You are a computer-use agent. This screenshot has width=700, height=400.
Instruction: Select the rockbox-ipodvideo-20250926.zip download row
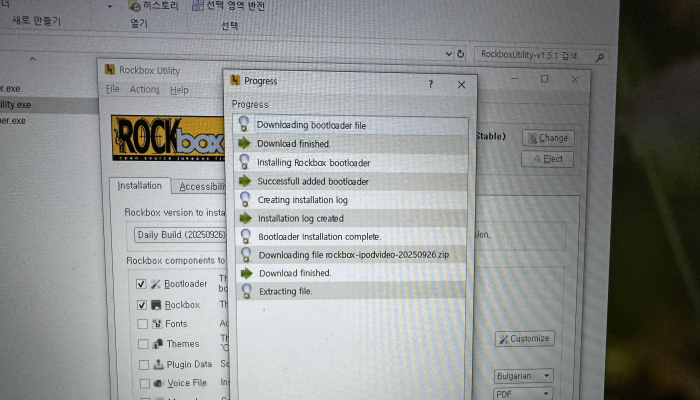pyautogui.click(x=352, y=255)
